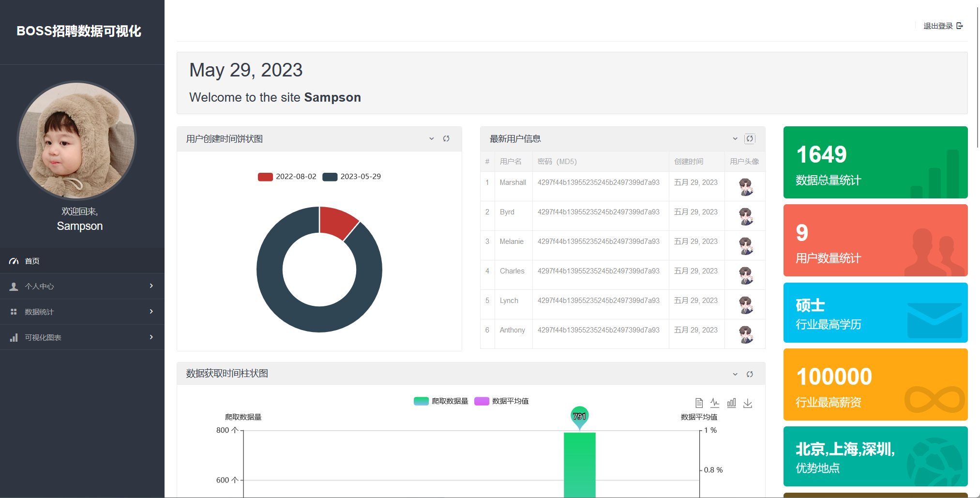
Task: Click the logout exit icon
Action: pos(960,26)
